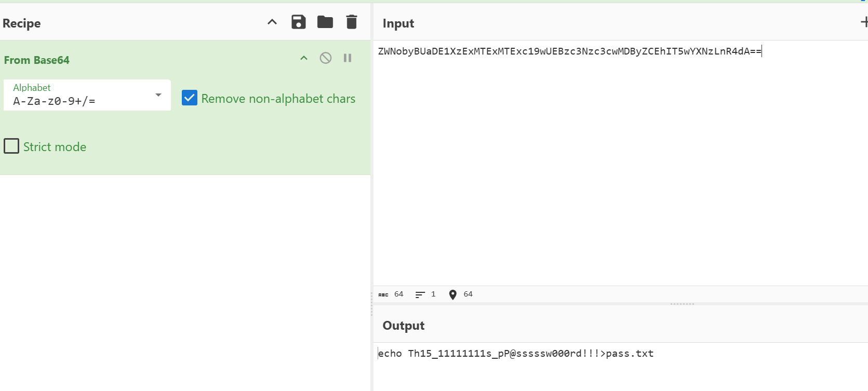The width and height of the screenshot is (868, 391).
Task: Collapse the From Base64 operation arguments
Action: [304, 58]
